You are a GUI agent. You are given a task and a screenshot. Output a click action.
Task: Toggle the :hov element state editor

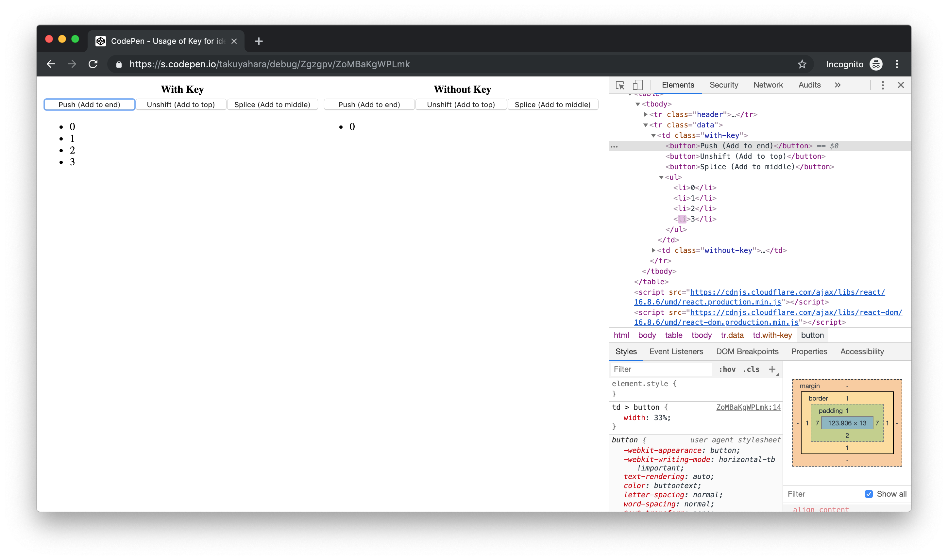click(727, 369)
